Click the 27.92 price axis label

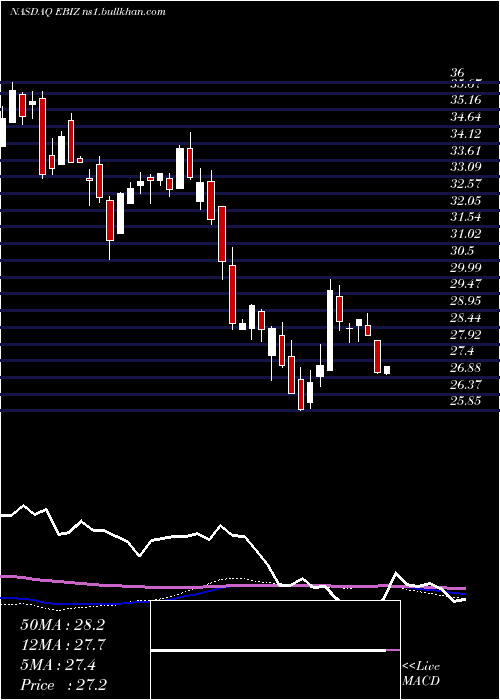(466, 334)
